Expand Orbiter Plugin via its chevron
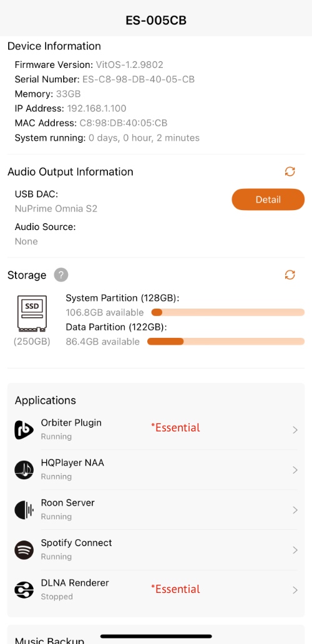 [x=295, y=430]
